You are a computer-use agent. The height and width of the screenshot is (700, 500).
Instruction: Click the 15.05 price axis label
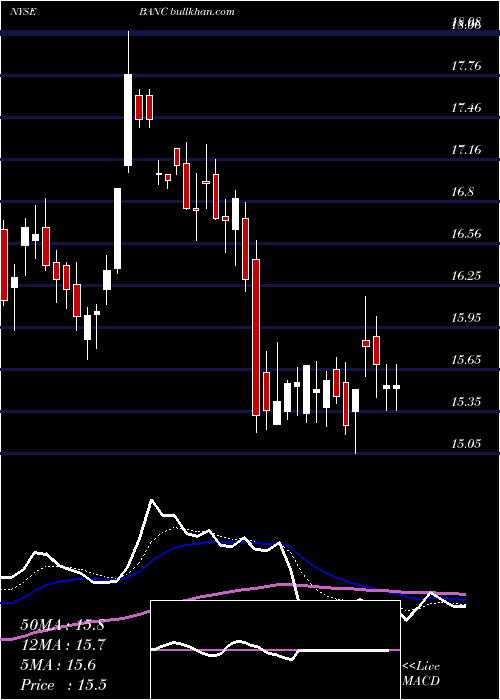pos(466,443)
